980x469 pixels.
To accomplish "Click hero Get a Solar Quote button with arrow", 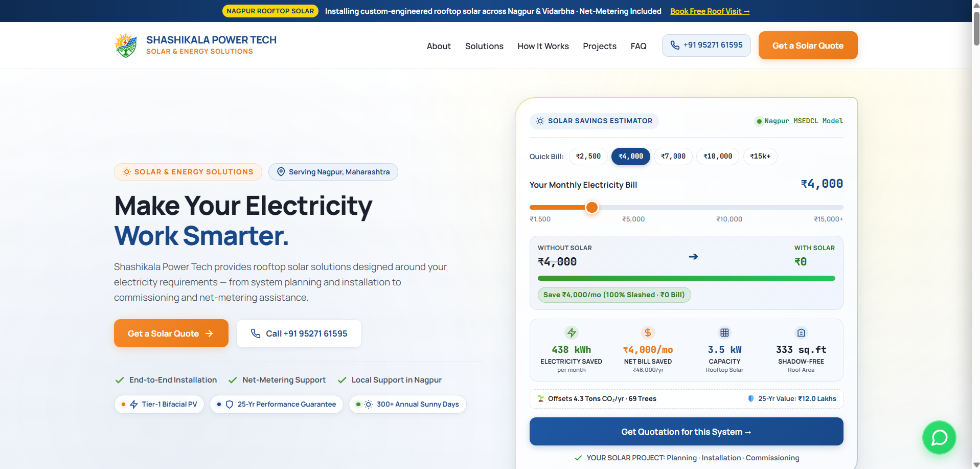I will coord(171,333).
